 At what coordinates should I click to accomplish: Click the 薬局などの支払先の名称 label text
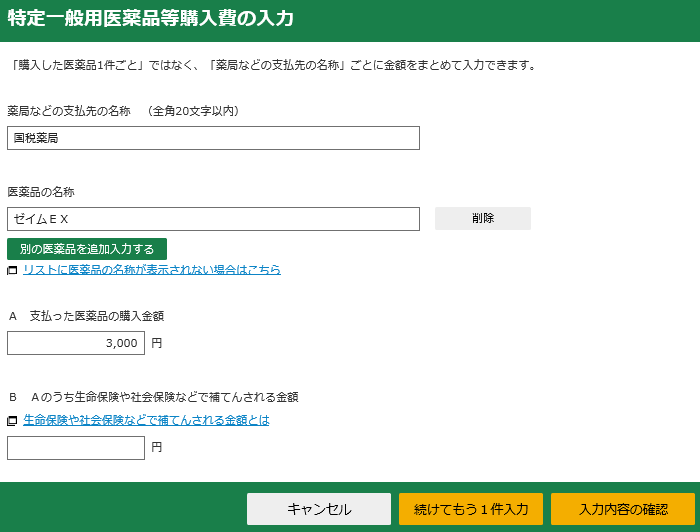(69, 111)
